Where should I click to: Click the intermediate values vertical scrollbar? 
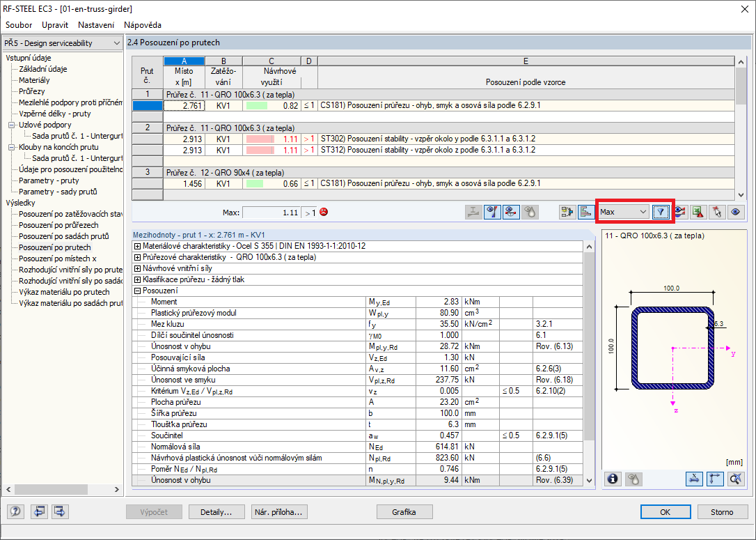(x=589, y=363)
